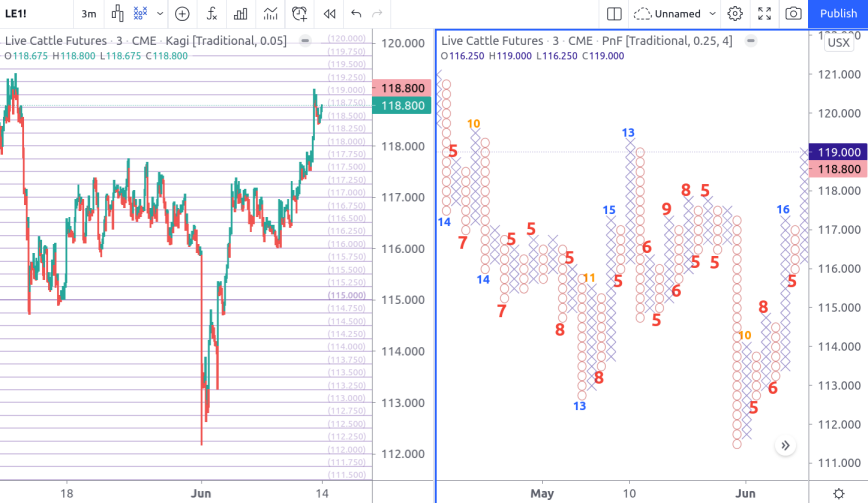The width and height of the screenshot is (868, 503).
Task: Click the (115.000) horizontal line label
Action: click(347, 295)
